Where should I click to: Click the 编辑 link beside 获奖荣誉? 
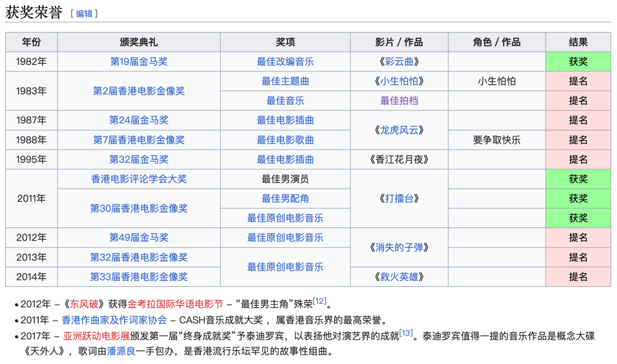(x=84, y=14)
